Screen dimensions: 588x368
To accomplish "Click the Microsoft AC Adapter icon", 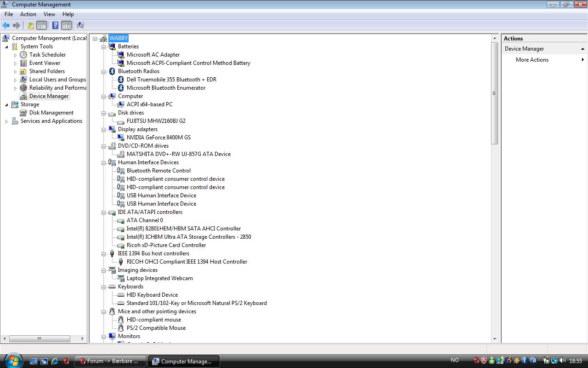I will (121, 55).
